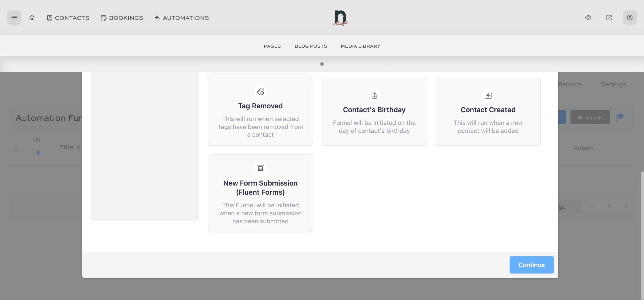Pick New Form Submission (Fluent Forms) trigger
The height and width of the screenshot is (300, 644).
click(x=260, y=193)
